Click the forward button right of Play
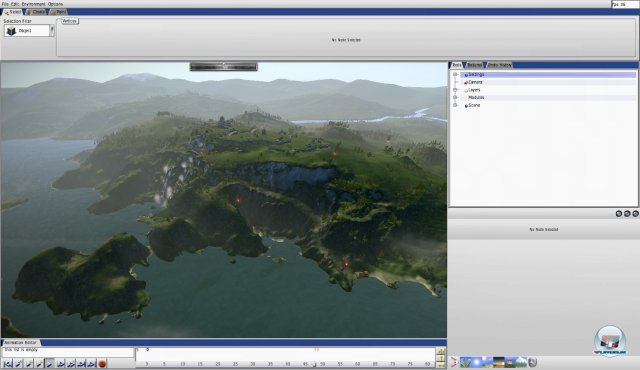The width and height of the screenshot is (640, 370). pyautogui.click(x=60, y=363)
